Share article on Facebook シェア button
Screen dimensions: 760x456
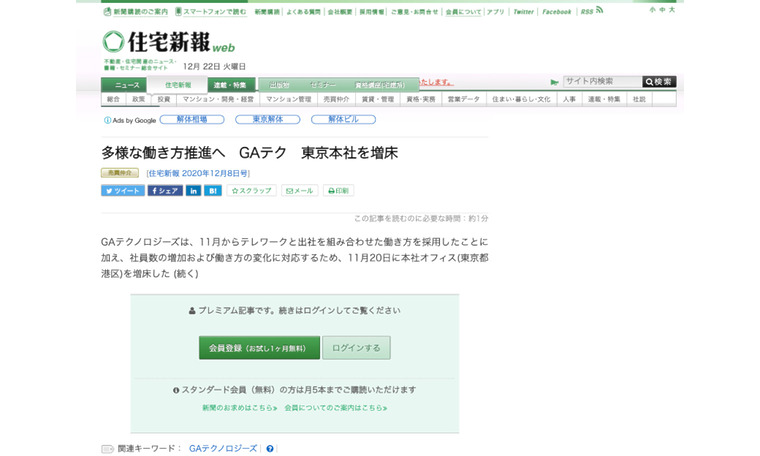165,190
